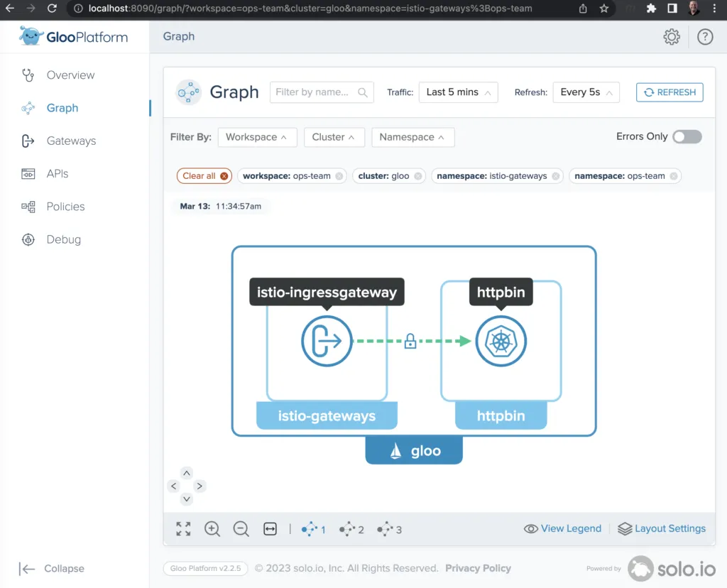This screenshot has height=588, width=727.
Task: Remove the namespace: ops-team filter chip
Action: [673, 176]
